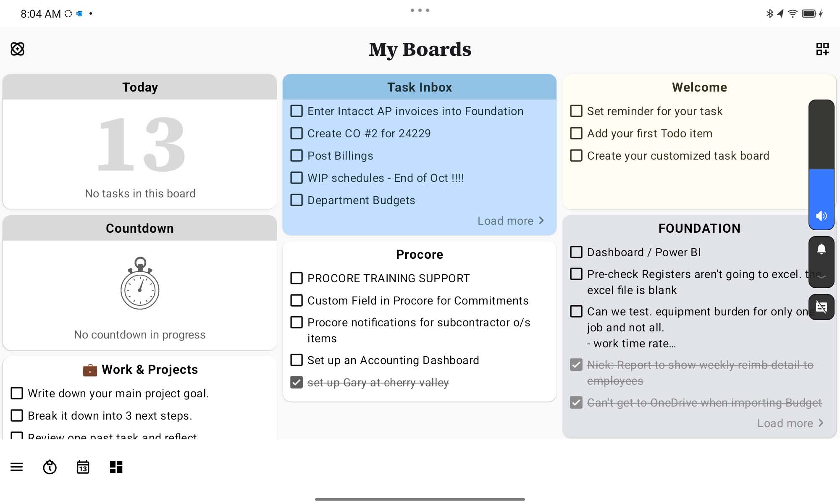Uncheck set up Gary at cherry valley
This screenshot has width=840, height=504.
(x=297, y=382)
